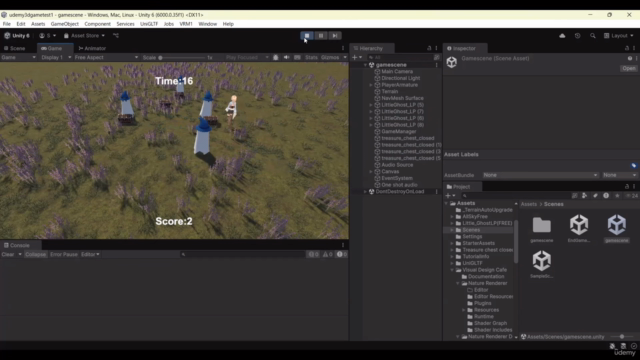
Task: Open the UniGLTF menu
Action: pos(149,24)
